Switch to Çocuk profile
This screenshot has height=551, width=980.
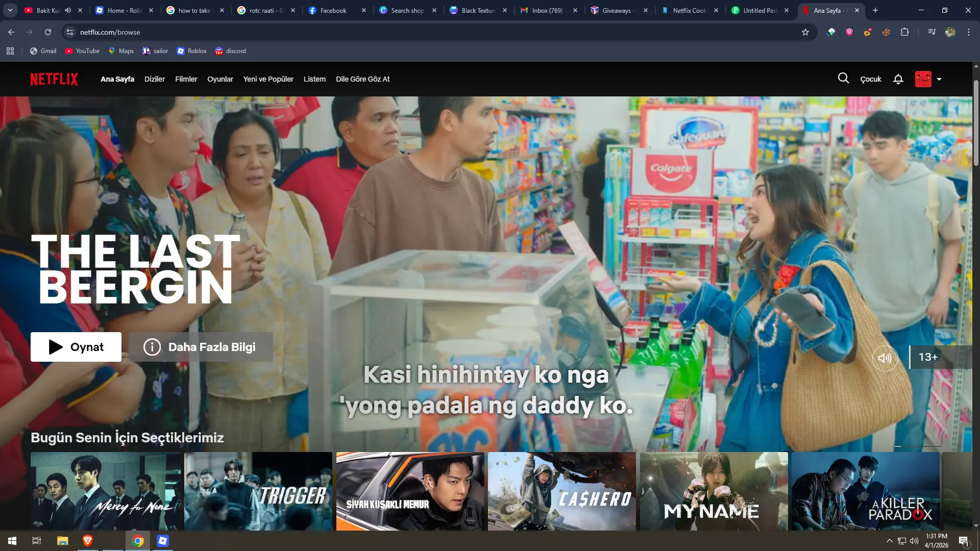pyautogui.click(x=871, y=79)
